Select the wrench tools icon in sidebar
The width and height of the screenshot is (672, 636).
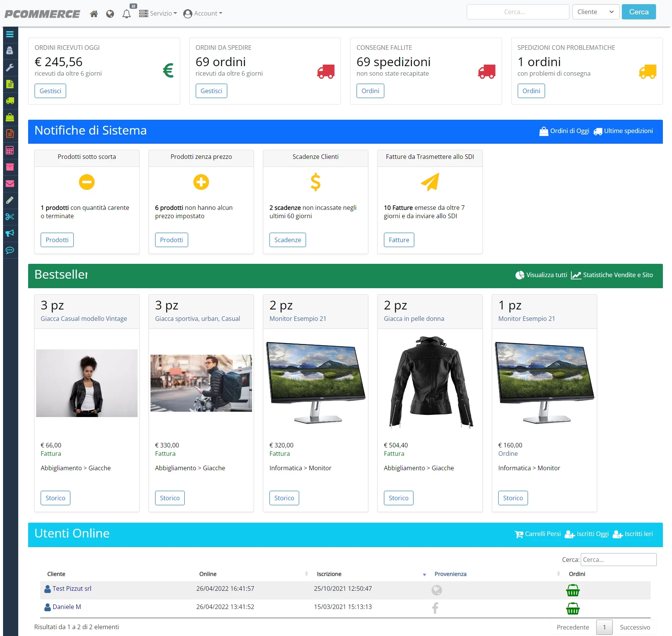tap(10, 68)
